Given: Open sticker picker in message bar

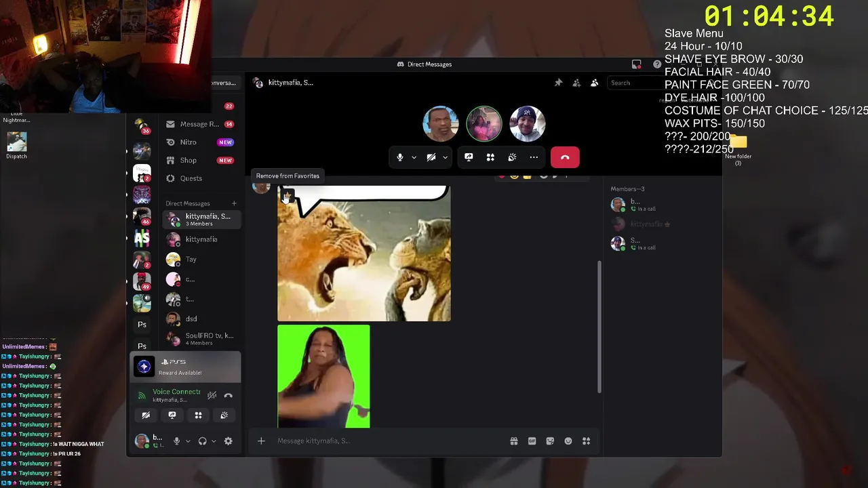Looking at the screenshot, I should tap(550, 441).
